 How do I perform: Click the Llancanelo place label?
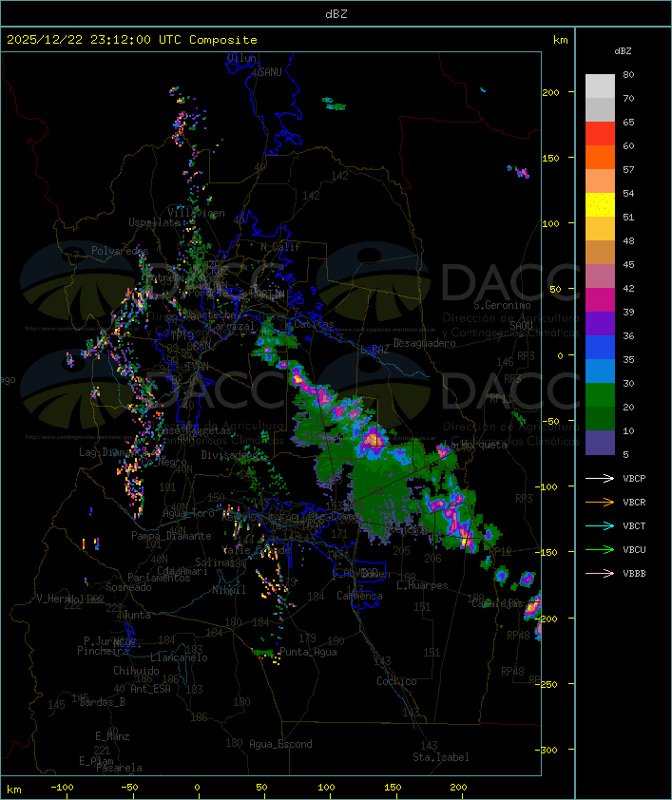179,657
